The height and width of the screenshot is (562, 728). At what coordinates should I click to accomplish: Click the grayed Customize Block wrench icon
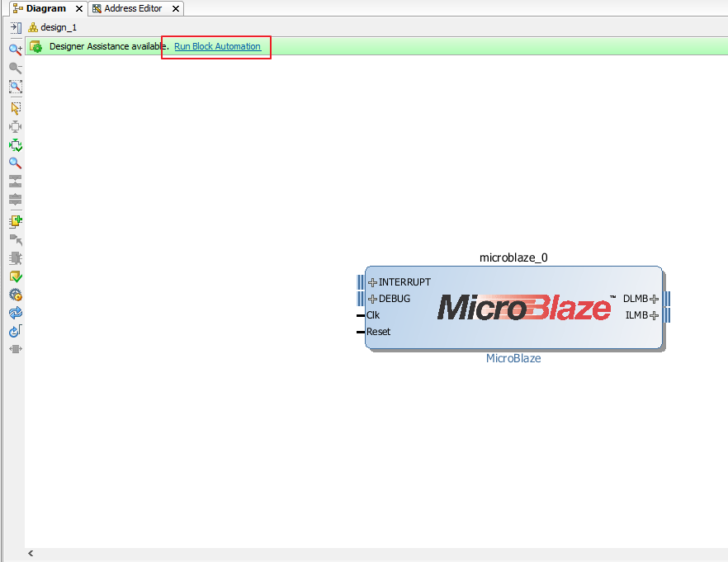coord(16,258)
